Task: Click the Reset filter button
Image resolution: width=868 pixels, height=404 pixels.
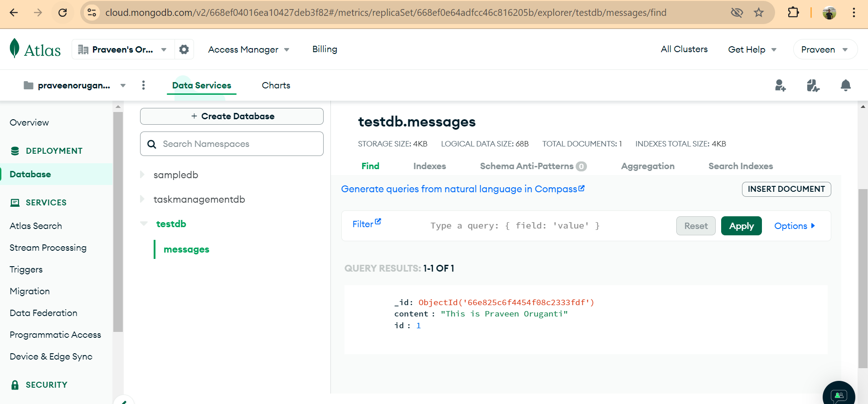Action: [x=696, y=226]
